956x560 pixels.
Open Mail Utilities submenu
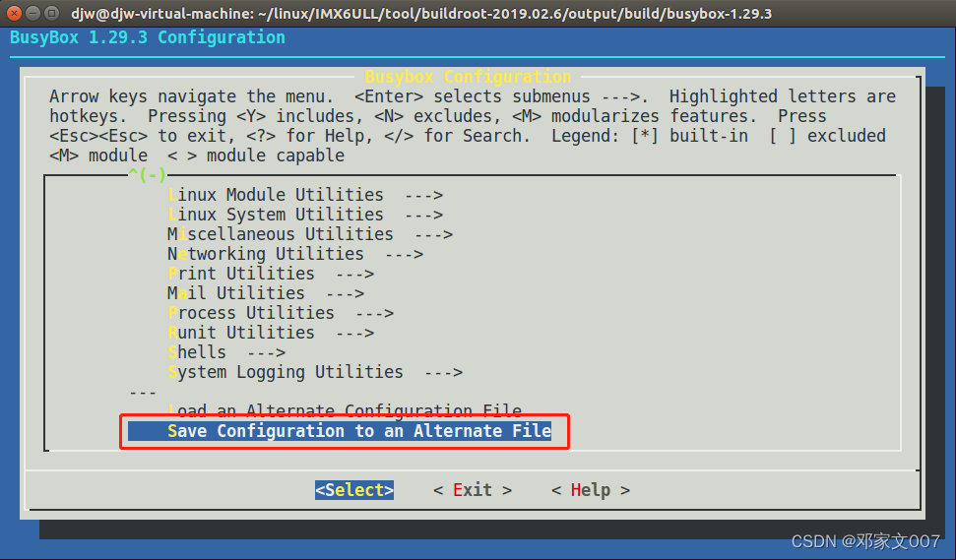click(266, 293)
